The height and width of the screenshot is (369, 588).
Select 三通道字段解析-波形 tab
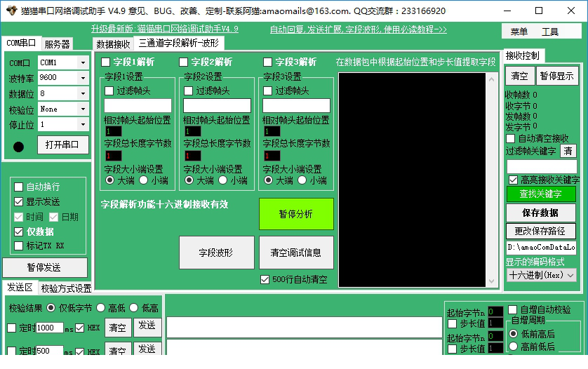[x=179, y=43]
